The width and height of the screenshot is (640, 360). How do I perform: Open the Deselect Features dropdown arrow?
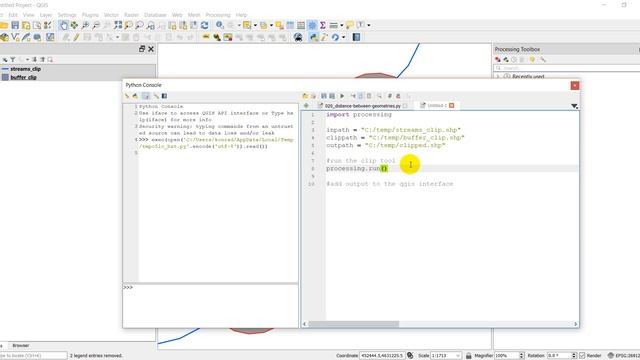click(271, 25)
